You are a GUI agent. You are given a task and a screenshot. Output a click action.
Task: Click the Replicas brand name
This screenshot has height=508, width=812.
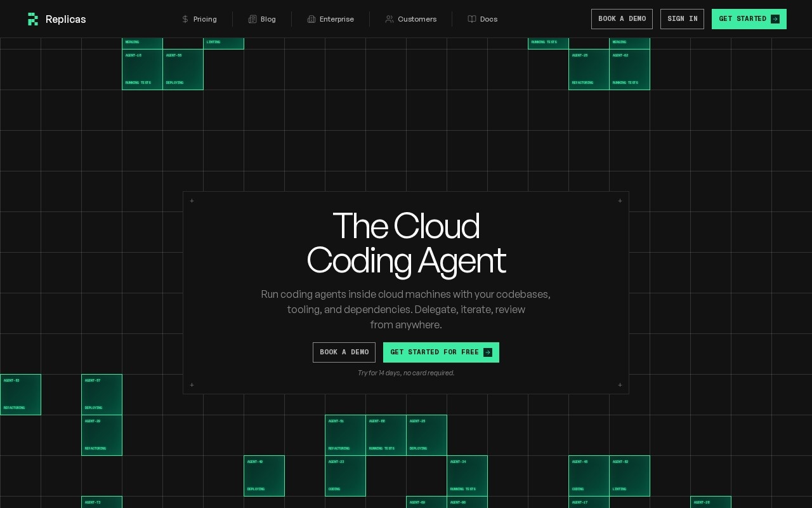[x=66, y=19]
